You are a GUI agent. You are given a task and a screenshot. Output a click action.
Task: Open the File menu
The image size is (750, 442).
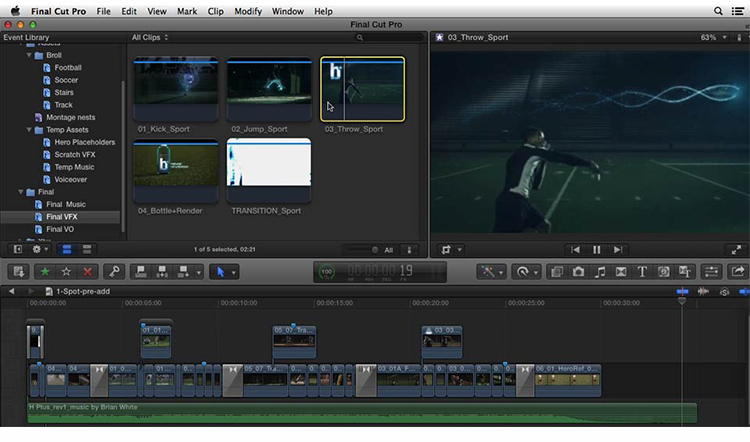click(x=103, y=11)
